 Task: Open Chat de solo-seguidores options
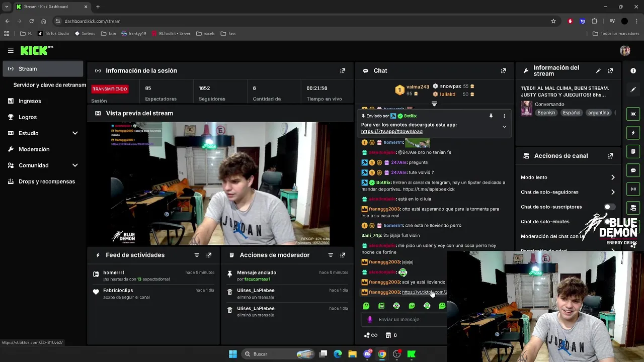568,192
